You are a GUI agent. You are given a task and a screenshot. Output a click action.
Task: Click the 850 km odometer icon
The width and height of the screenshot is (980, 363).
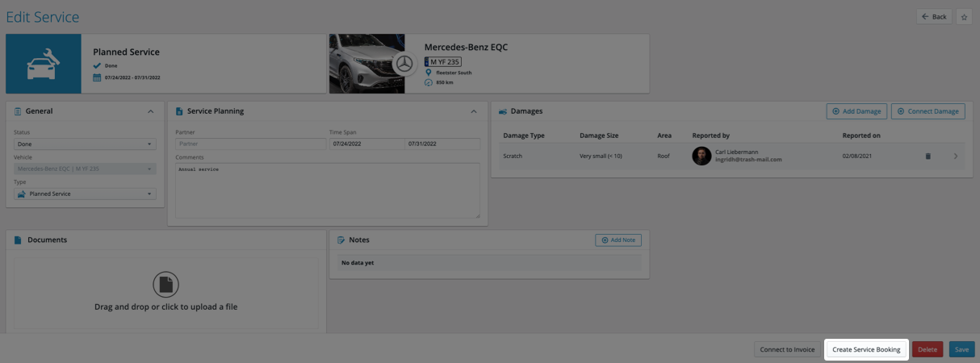[x=429, y=82]
